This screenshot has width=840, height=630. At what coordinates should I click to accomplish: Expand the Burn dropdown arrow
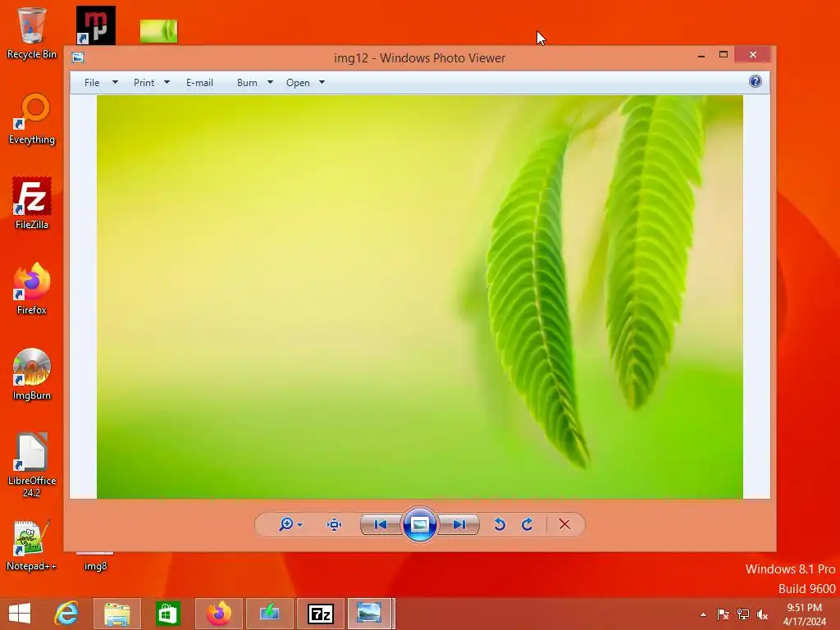[x=270, y=83]
